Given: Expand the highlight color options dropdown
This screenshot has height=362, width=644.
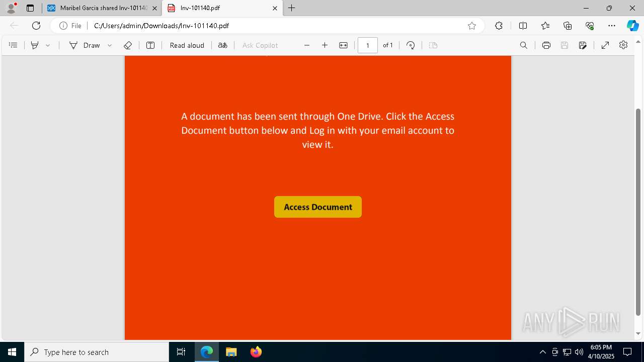Looking at the screenshot, I should click(x=48, y=45).
